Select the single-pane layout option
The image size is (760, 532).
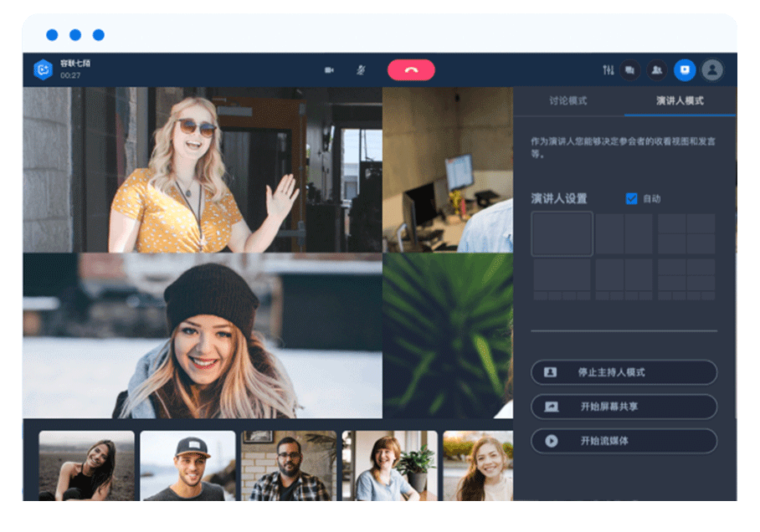(x=562, y=233)
